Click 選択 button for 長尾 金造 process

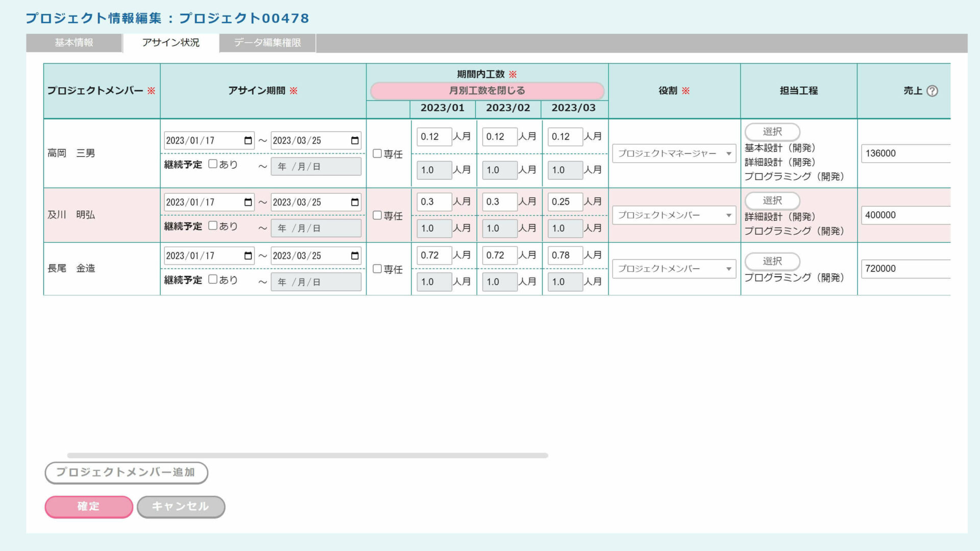click(x=772, y=261)
